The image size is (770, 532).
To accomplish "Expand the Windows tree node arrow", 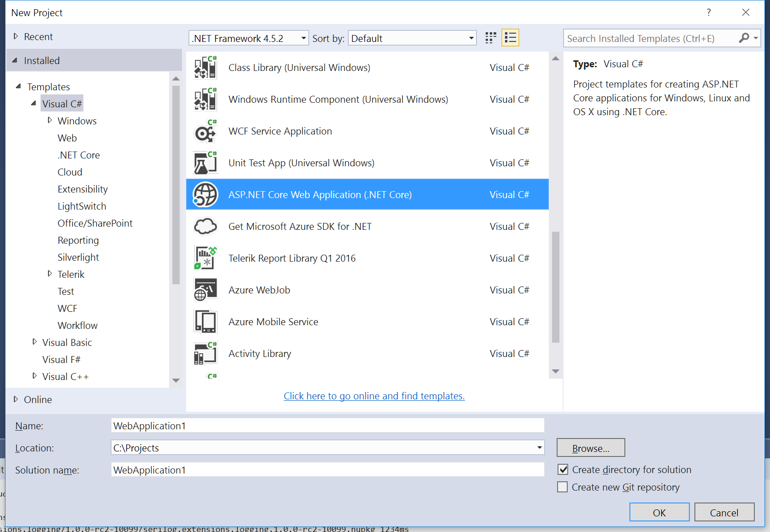I will (50, 120).
